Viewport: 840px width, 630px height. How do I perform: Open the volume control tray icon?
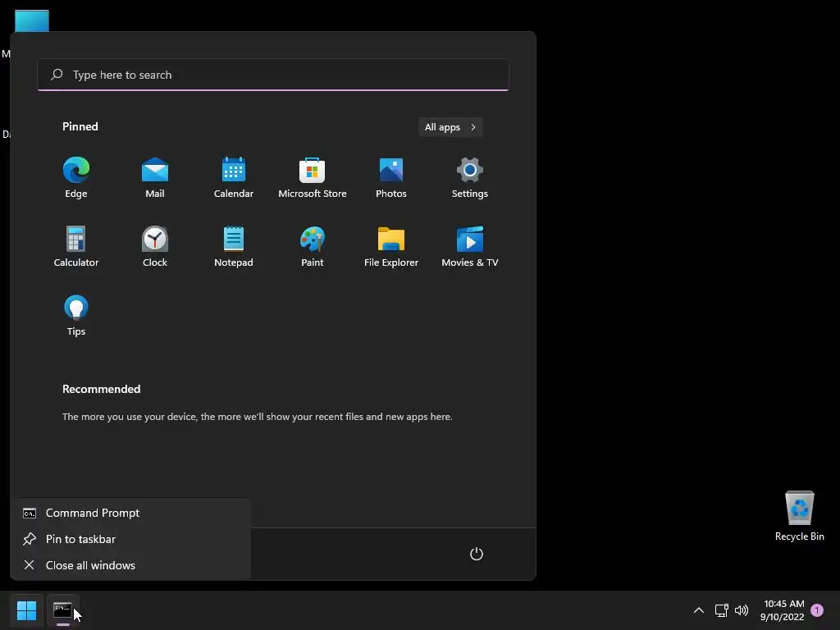tap(742, 610)
